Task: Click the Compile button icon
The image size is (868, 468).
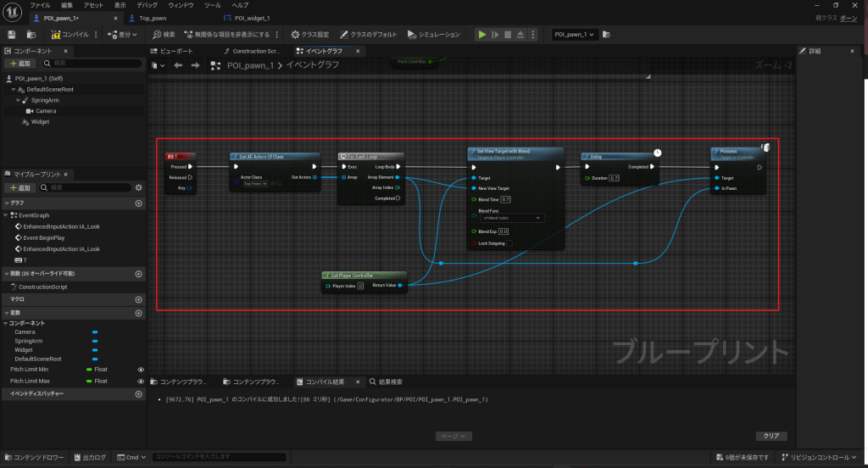Action: pos(56,35)
